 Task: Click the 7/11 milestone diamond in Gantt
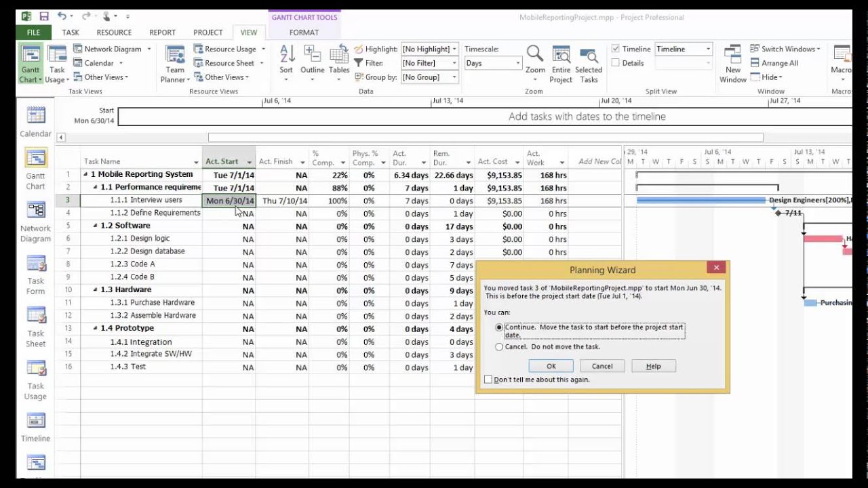pyautogui.click(x=778, y=213)
